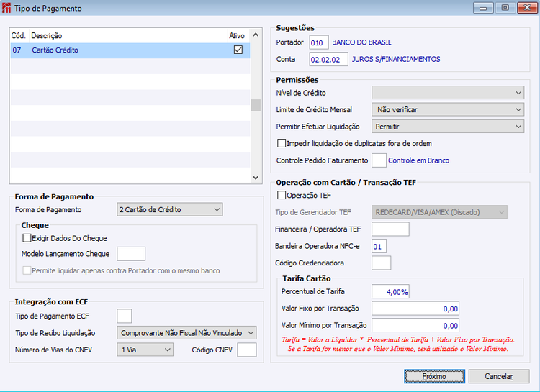Click the Conta code field 02.02.02

328,59
